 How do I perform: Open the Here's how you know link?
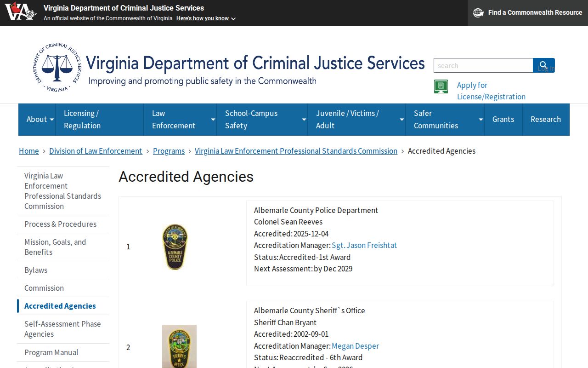203,18
